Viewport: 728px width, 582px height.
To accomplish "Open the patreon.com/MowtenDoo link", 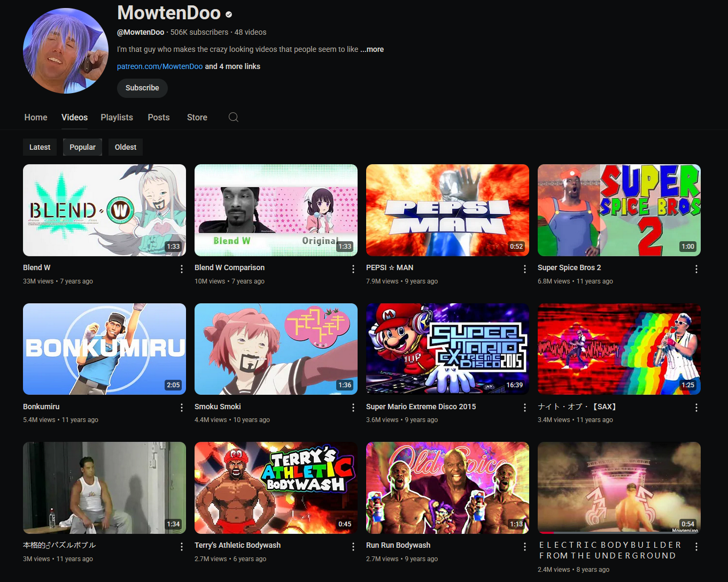I will pyautogui.click(x=160, y=66).
